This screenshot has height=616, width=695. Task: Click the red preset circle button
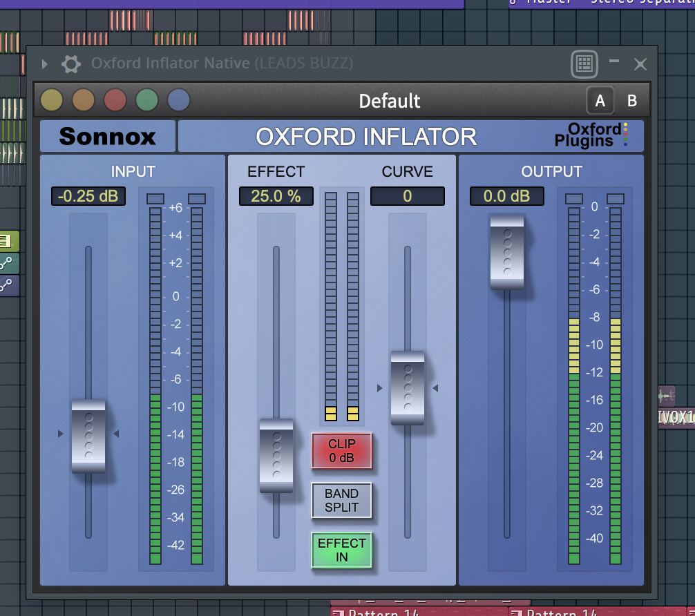(x=115, y=99)
